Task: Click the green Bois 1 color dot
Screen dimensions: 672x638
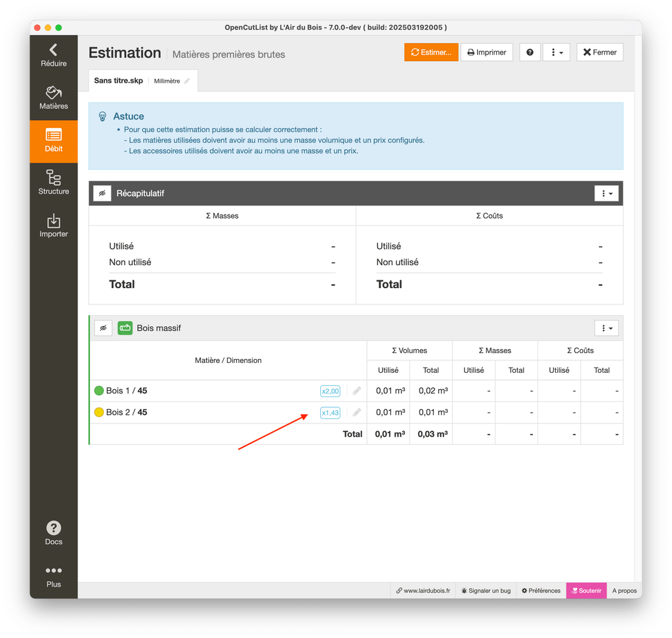Action: 99,391
